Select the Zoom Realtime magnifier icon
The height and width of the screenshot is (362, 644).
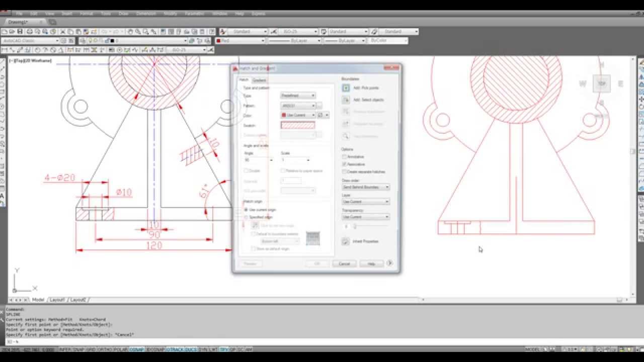(x=138, y=32)
